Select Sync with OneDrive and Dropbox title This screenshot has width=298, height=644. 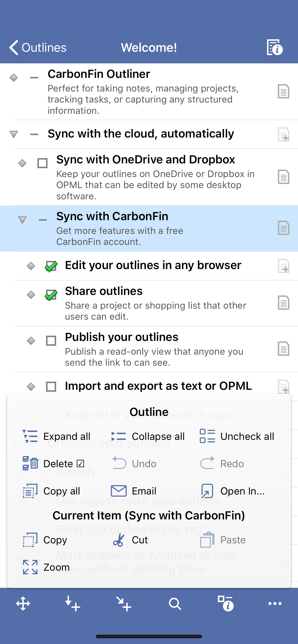(x=145, y=160)
